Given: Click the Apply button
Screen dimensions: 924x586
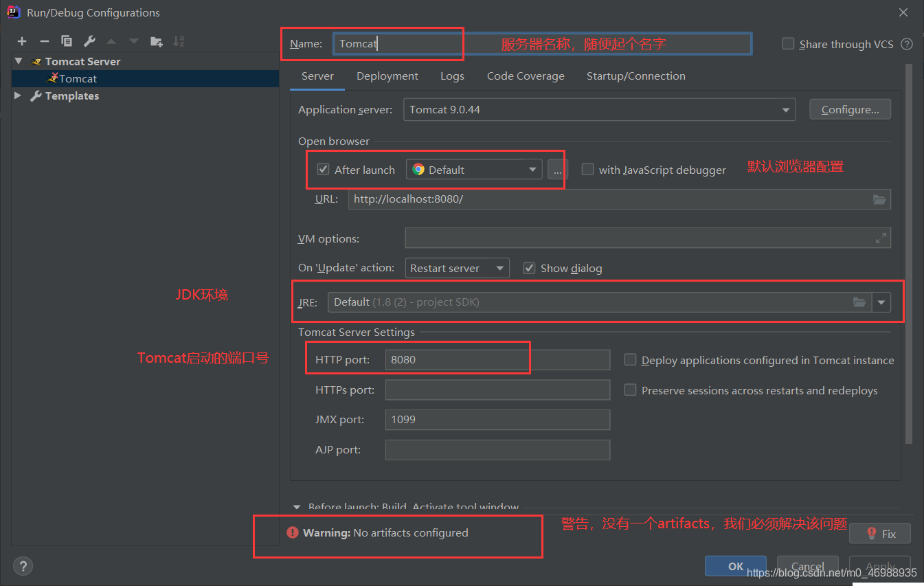Looking at the screenshot, I should click(x=880, y=566).
